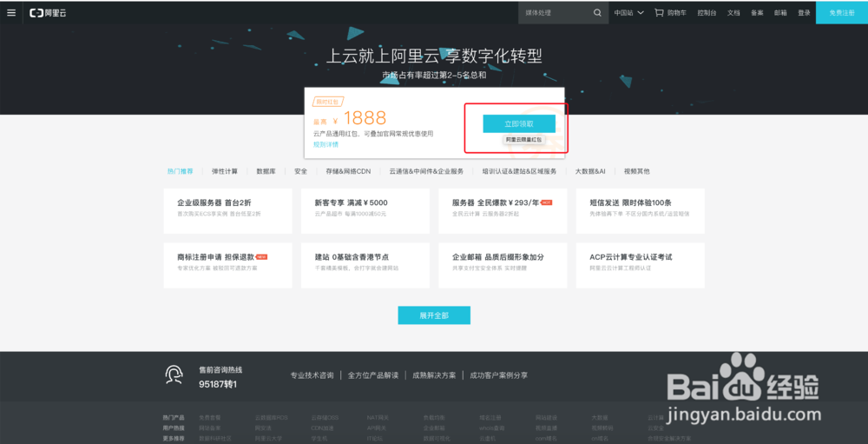
Task: Click 成功客户案例分享 in the footer
Action: (x=499, y=375)
